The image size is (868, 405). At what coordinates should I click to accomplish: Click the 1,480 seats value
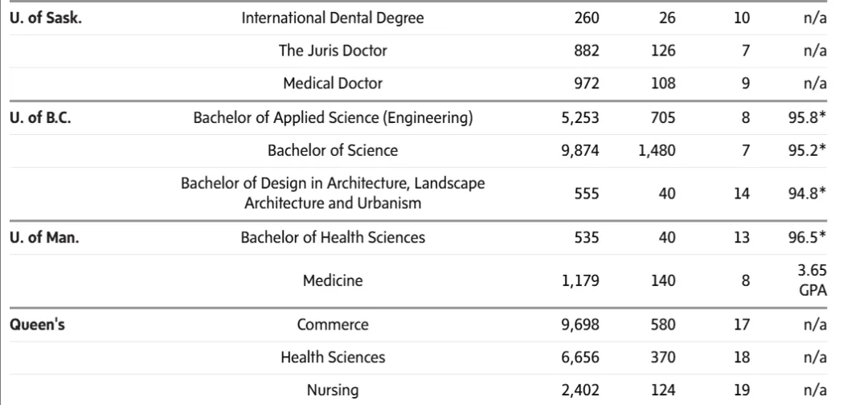pos(657,150)
